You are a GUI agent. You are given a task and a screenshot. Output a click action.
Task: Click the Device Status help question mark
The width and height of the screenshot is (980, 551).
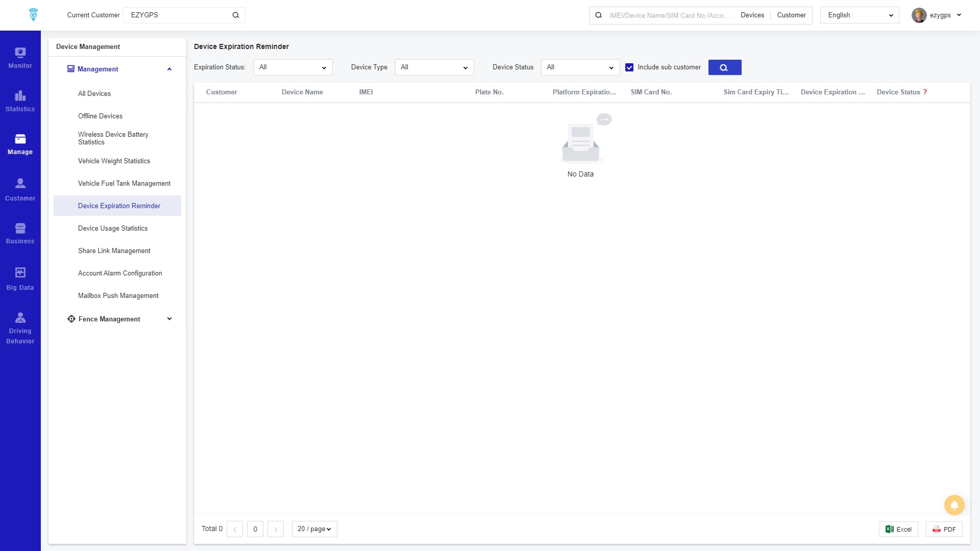(x=925, y=92)
